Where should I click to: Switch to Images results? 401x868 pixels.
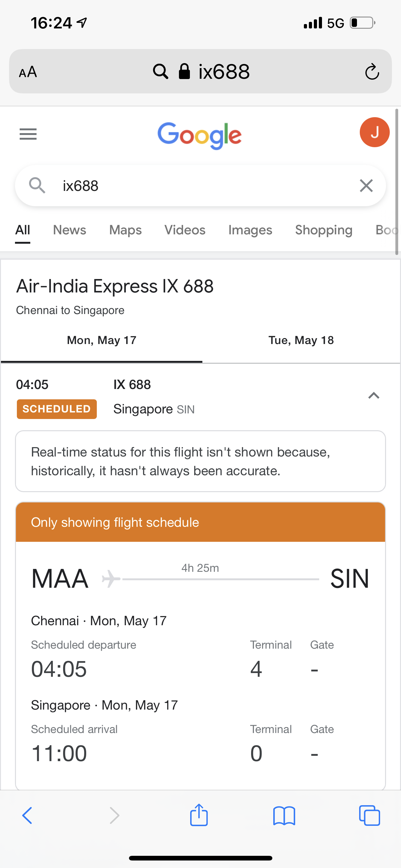(x=250, y=230)
